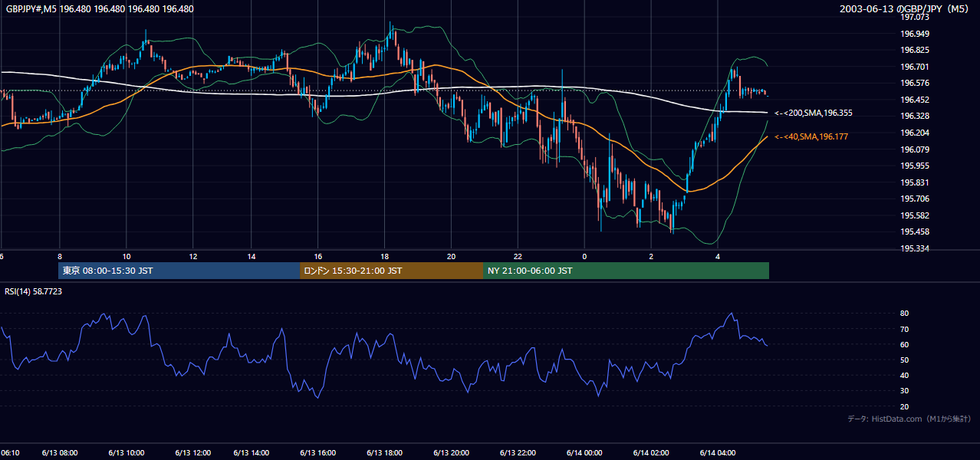Click the 6/13 12:00 time axis label

point(192,453)
